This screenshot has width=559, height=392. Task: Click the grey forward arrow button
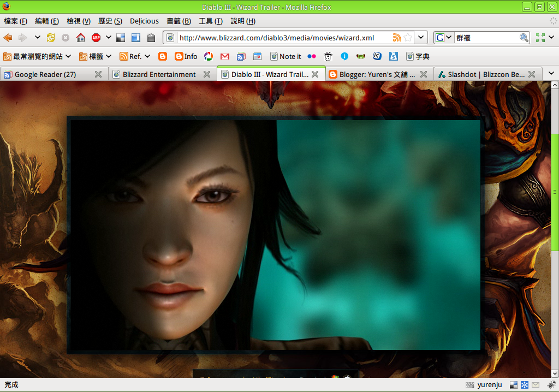pos(23,38)
